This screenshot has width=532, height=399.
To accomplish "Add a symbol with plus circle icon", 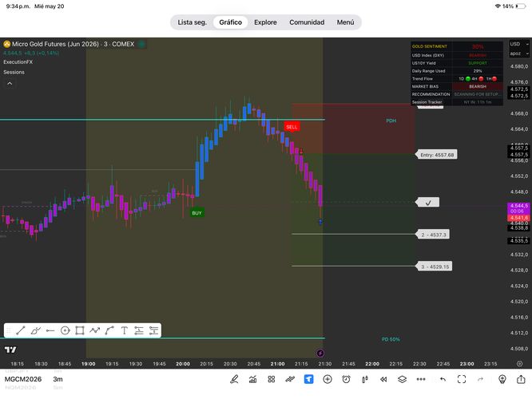I will pos(328,379).
